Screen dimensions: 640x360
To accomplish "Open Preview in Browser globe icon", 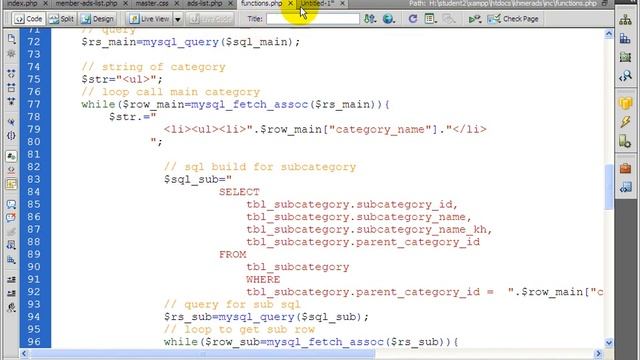I will point(389,19).
